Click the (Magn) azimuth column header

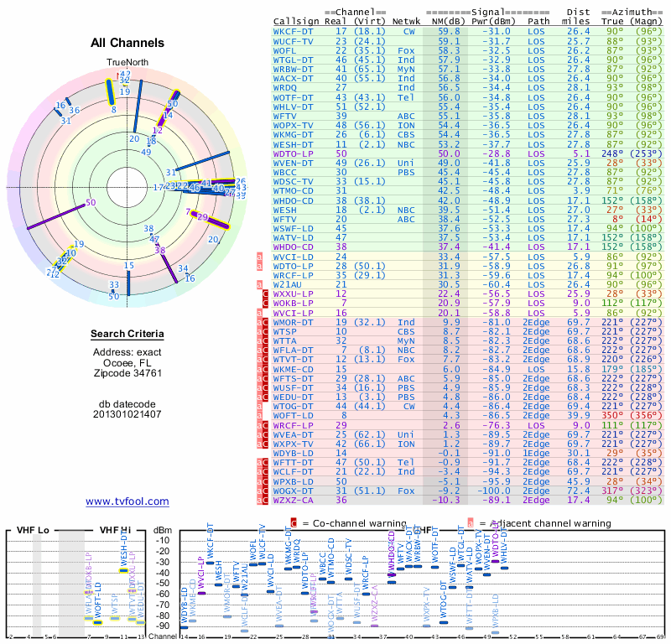(646, 22)
